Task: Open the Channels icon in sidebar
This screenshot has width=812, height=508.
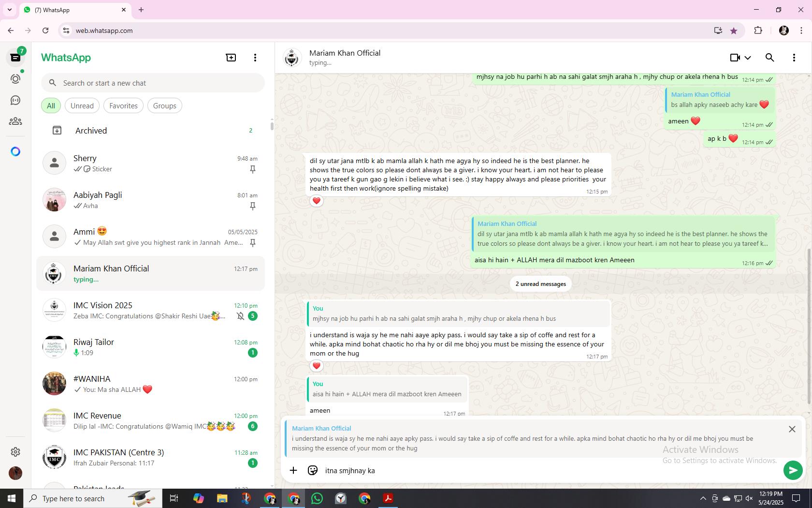Action: [x=15, y=100]
